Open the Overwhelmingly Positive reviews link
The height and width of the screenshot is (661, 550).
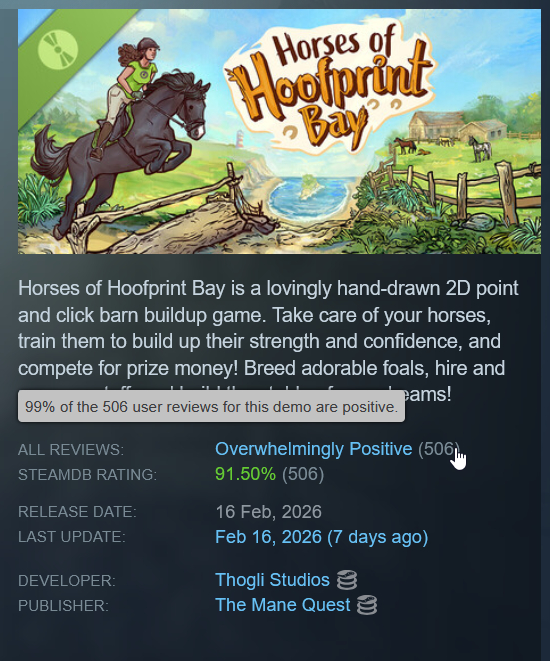pos(314,449)
